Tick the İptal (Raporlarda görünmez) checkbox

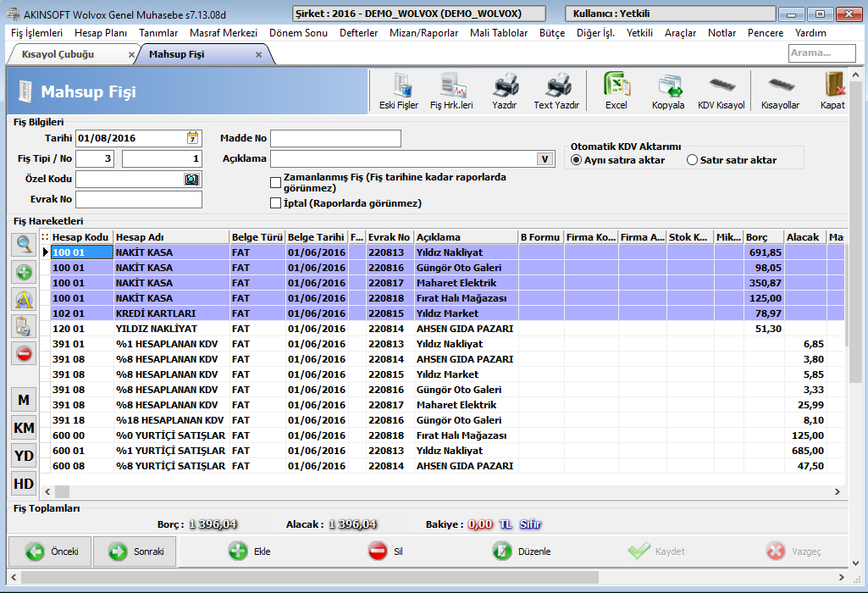[x=275, y=203]
